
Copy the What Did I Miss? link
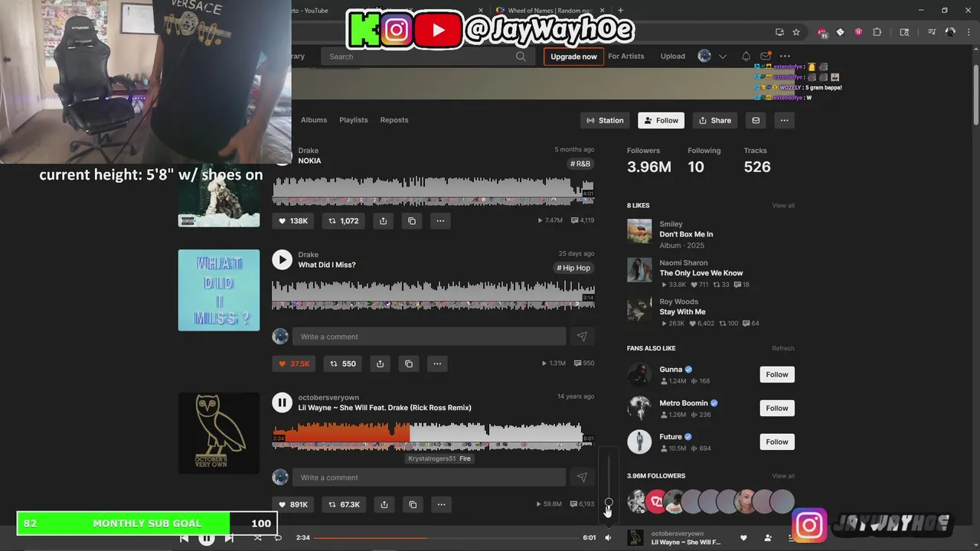[409, 364]
